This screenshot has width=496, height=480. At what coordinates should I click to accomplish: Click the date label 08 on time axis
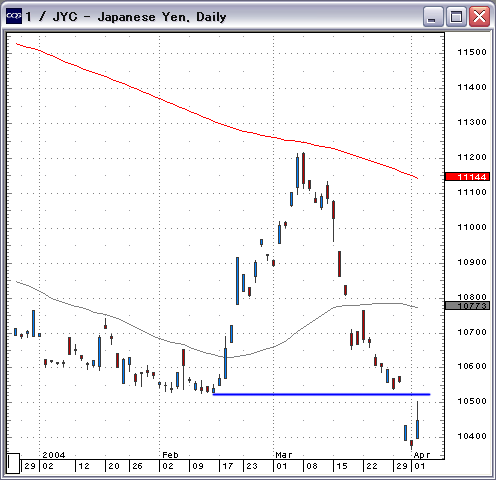(312, 466)
